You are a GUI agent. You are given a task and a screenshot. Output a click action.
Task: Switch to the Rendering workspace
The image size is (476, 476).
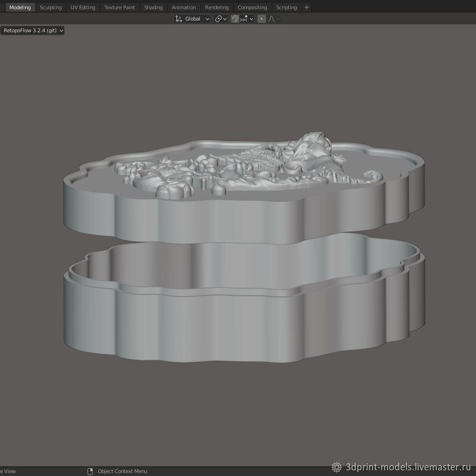click(217, 7)
